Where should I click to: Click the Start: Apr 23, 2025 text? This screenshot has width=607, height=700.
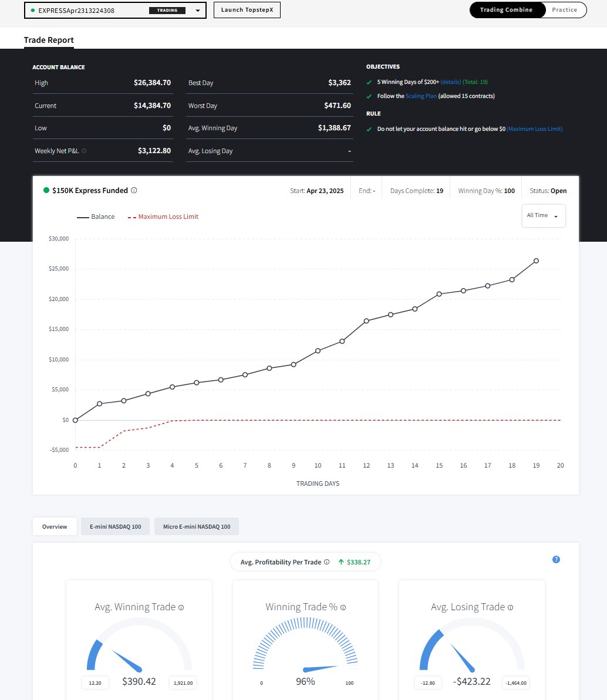[316, 191]
